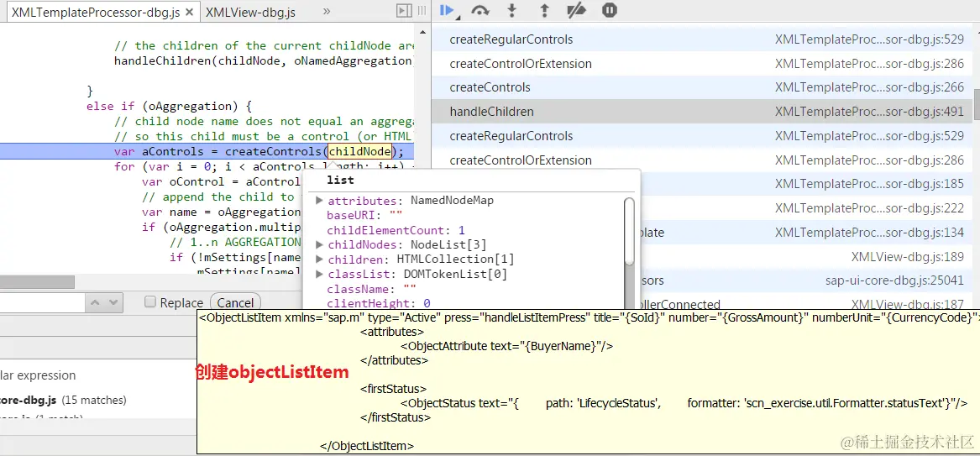
Task: Open XMLTemplateProc...sor-dbg.js:185 link
Action: click(x=869, y=184)
